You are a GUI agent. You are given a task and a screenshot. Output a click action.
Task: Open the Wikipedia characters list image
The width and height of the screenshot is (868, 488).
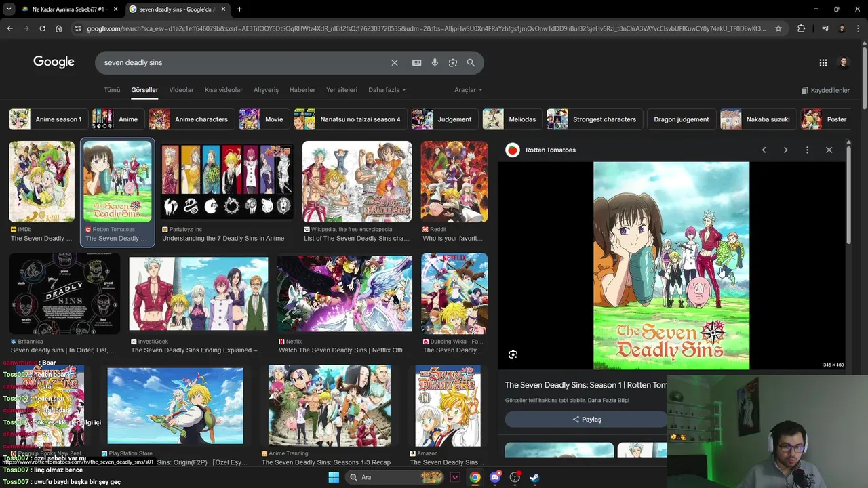pyautogui.click(x=357, y=182)
